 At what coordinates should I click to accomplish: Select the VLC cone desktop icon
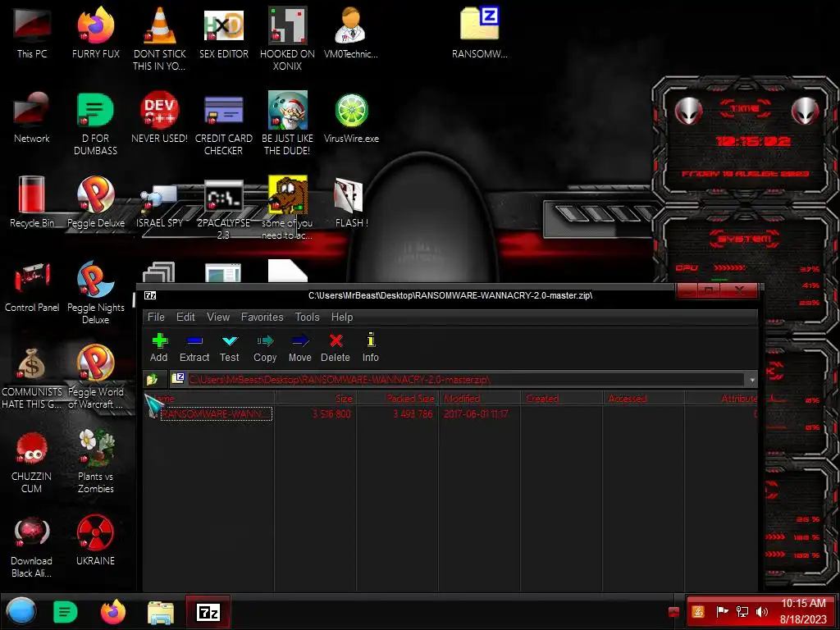click(160, 39)
